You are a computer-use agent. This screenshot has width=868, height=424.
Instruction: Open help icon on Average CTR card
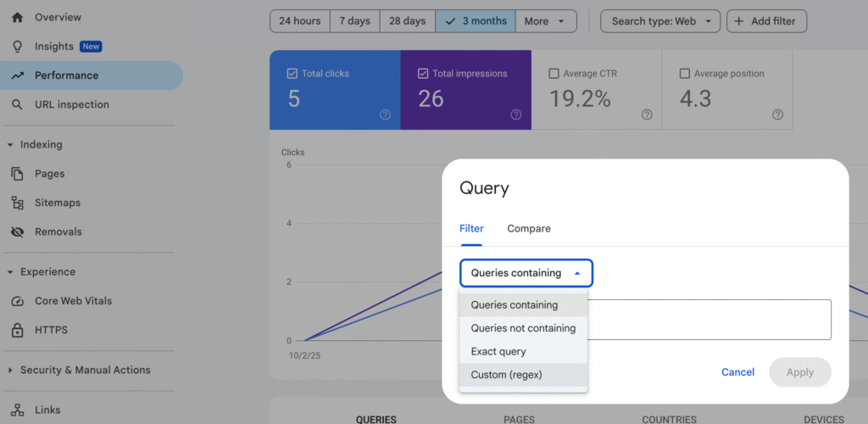point(647,114)
